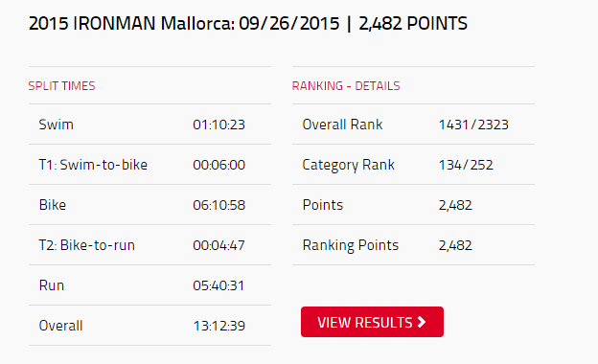Select the T2: Bike-to-run row

click(149, 245)
